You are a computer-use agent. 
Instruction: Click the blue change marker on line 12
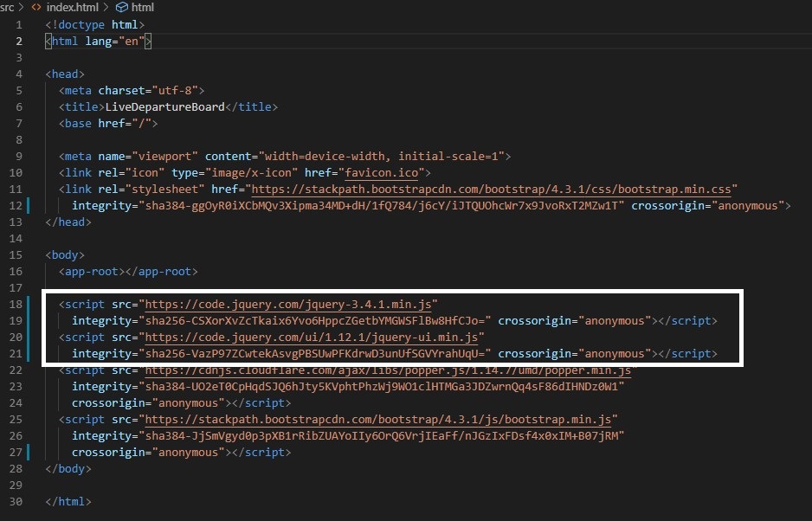coord(29,206)
